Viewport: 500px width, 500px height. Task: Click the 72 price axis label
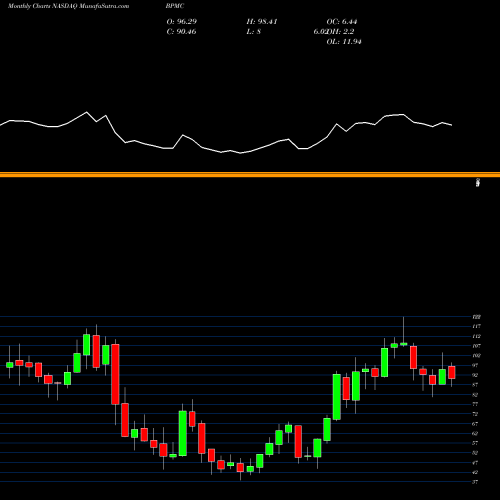coord(475,414)
